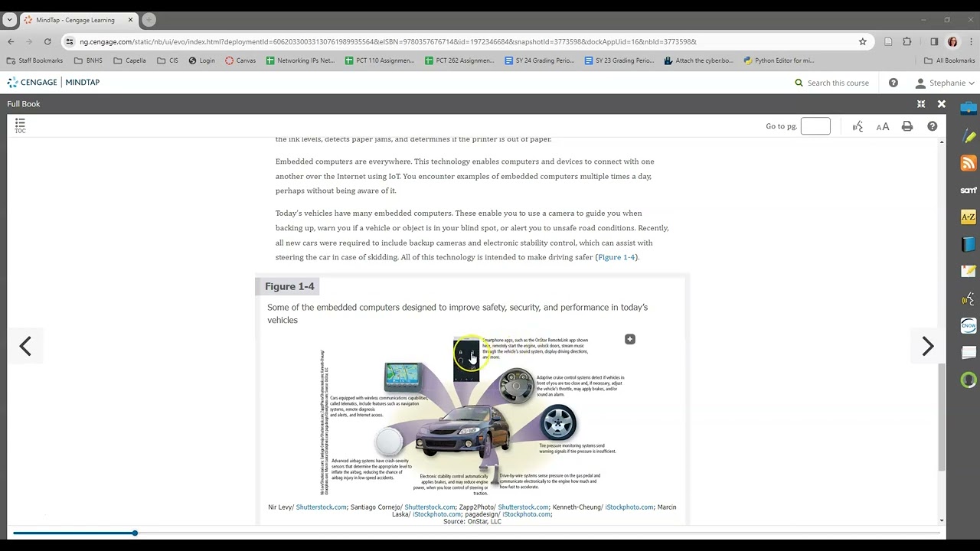Open MindTap help icon in header
Image resolution: width=980 pixels, height=551 pixels.
click(x=893, y=83)
